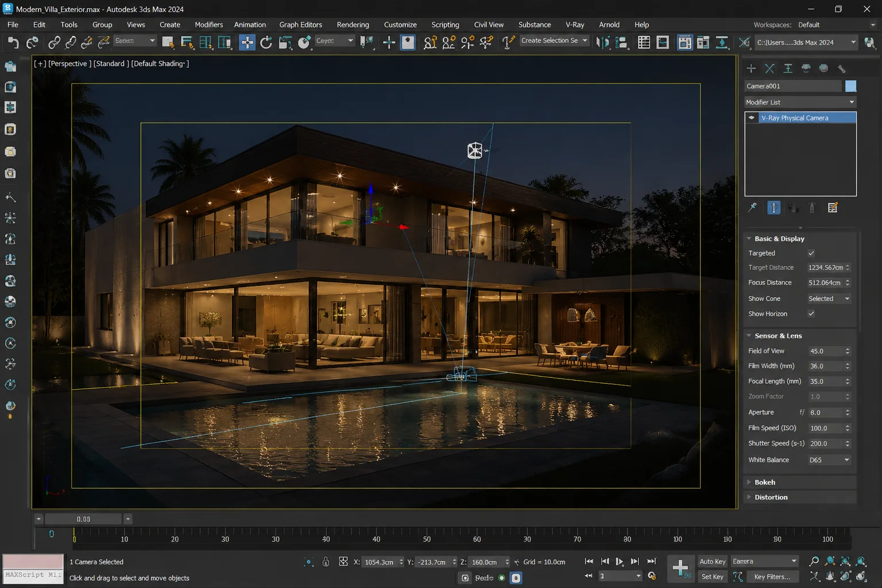Click the Undo arrow icon

click(x=13, y=42)
